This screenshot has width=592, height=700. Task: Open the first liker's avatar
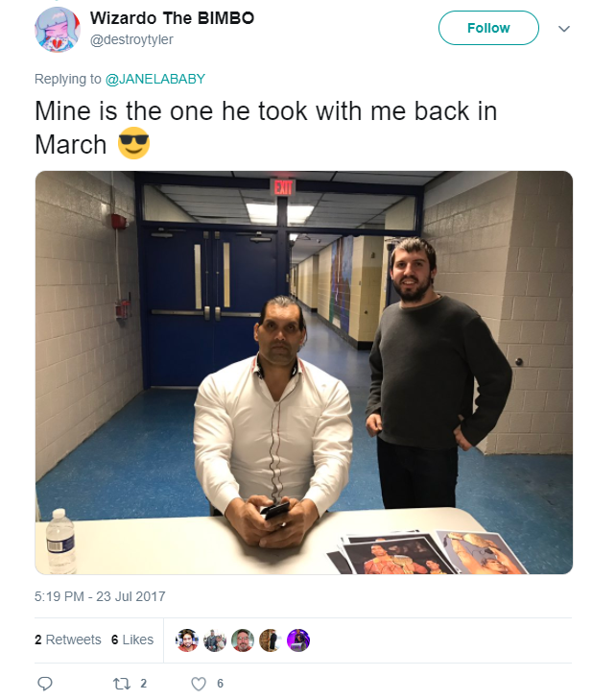(x=187, y=640)
